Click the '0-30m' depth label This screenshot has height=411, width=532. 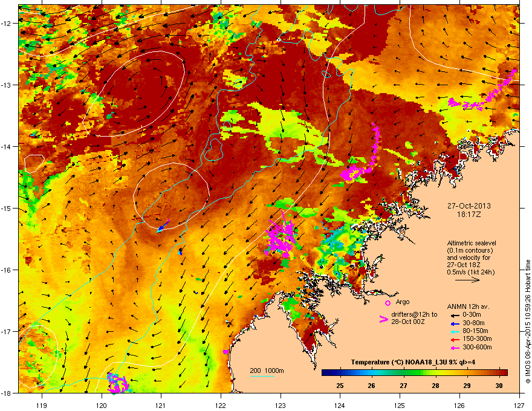tap(472, 315)
